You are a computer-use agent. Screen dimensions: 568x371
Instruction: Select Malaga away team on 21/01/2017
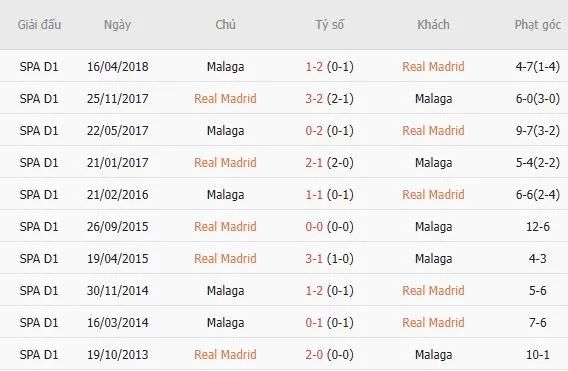(433, 163)
